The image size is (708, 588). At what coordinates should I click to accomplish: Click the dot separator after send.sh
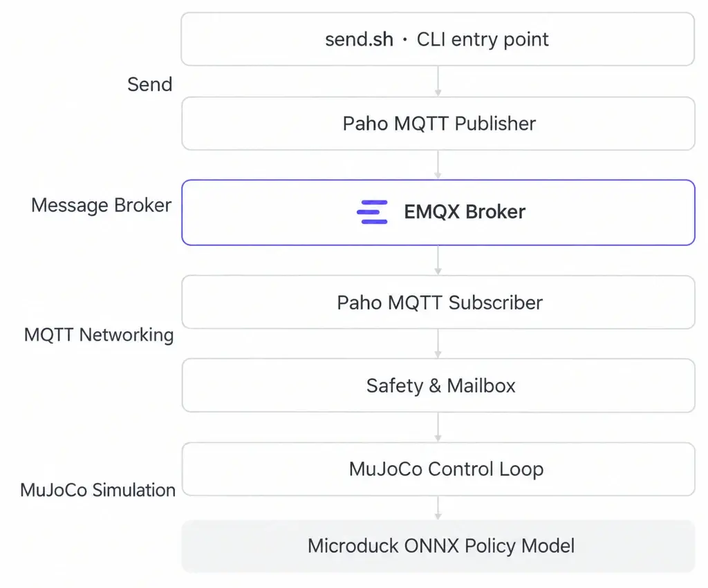pyautogui.click(x=405, y=39)
